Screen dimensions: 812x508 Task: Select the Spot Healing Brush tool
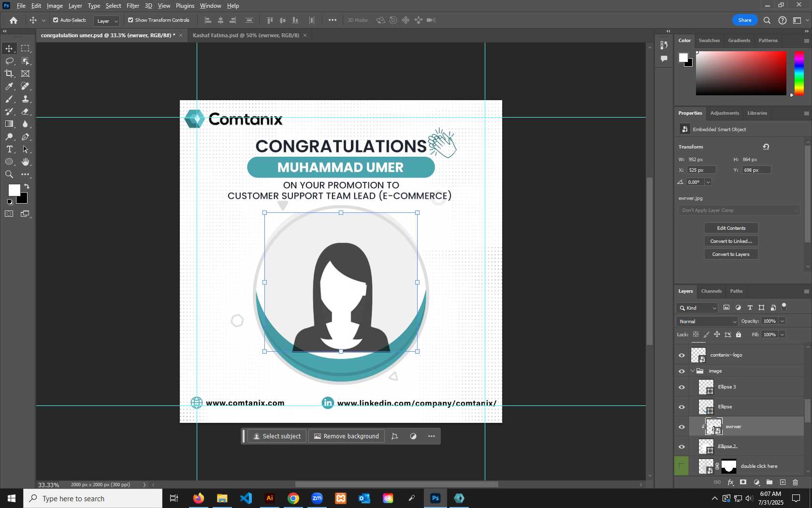point(26,86)
